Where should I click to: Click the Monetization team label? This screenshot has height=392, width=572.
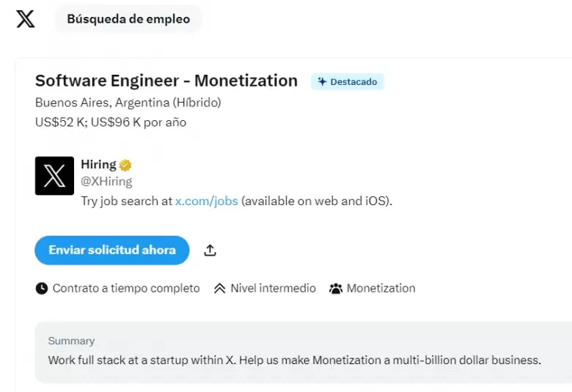pos(381,289)
